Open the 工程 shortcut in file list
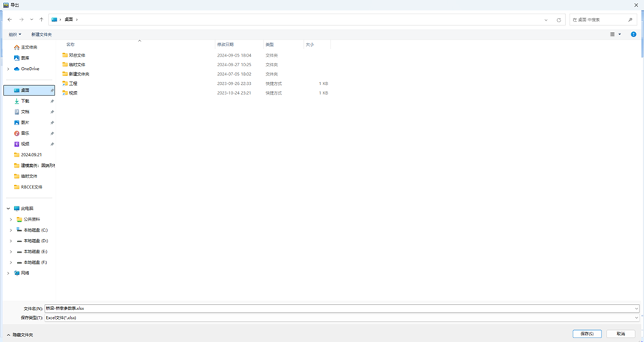This screenshot has width=644, height=342. click(x=73, y=83)
